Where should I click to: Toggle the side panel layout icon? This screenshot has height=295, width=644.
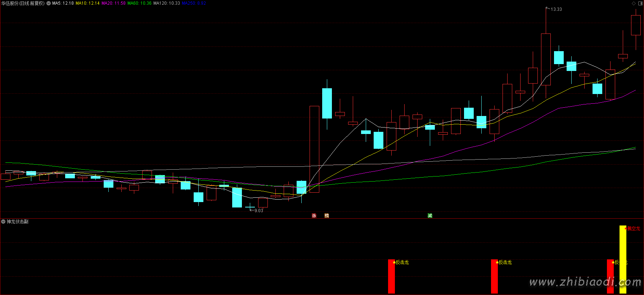(x=640, y=3)
